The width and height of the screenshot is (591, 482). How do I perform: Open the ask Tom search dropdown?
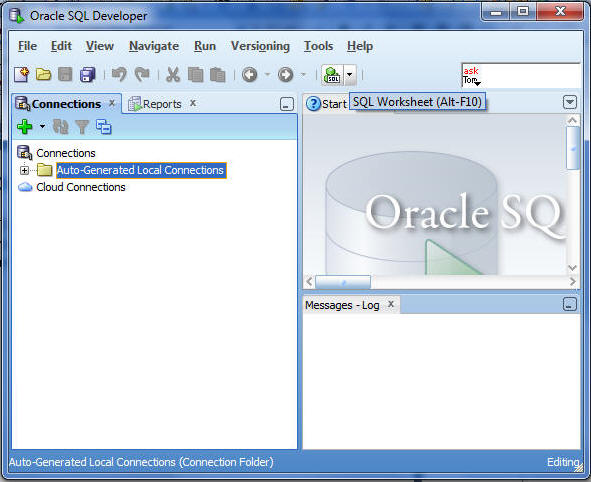point(477,83)
